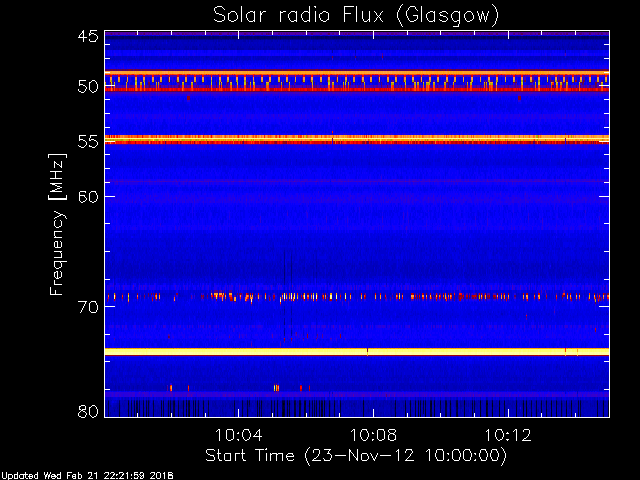Click the scattered red-yellow burst line near 69 MHz
Image resolution: width=640 pixels, height=480 pixels.
357,297
